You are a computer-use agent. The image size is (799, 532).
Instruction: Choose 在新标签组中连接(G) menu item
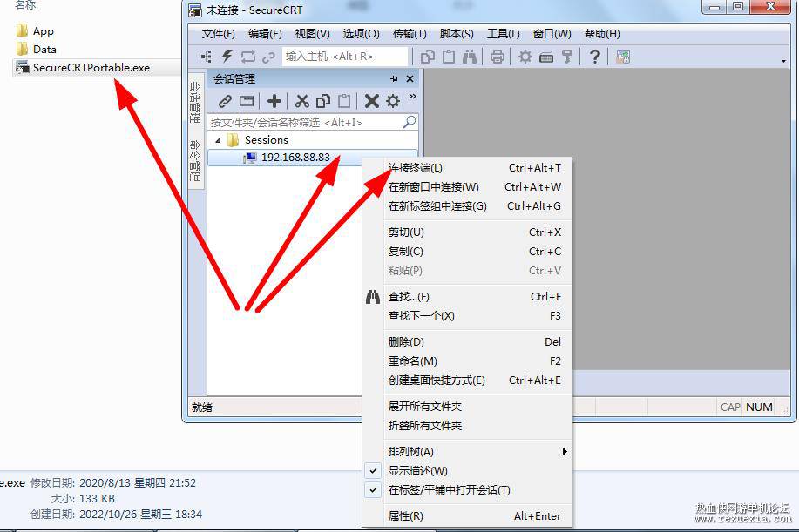tap(467, 206)
